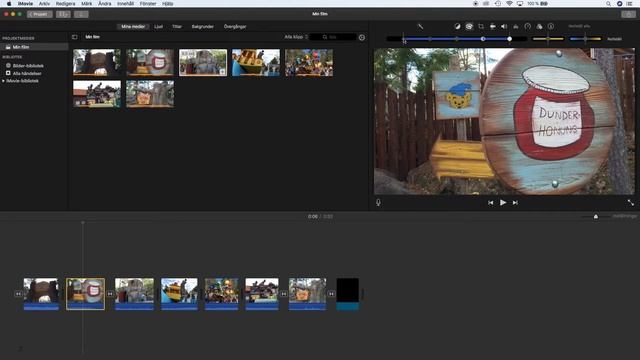
Task: Click the voiceover microphone icon under the viewer
Action: point(378,202)
